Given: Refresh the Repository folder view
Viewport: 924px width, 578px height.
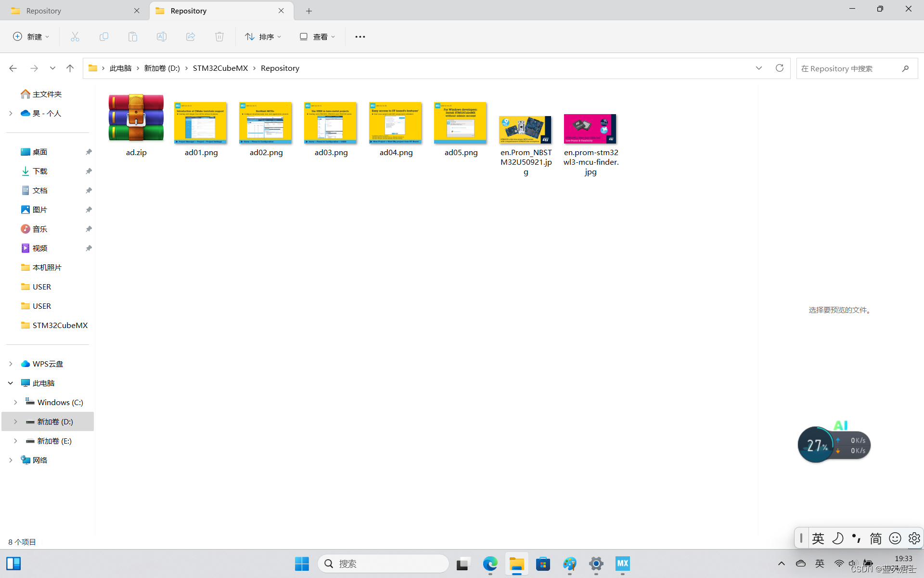Looking at the screenshot, I should pyautogui.click(x=780, y=68).
